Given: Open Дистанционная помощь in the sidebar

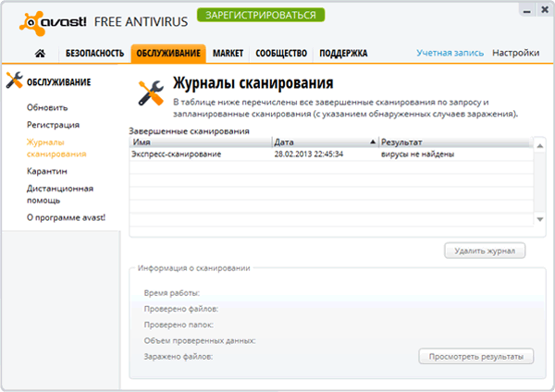Looking at the screenshot, I should [60, 194].
